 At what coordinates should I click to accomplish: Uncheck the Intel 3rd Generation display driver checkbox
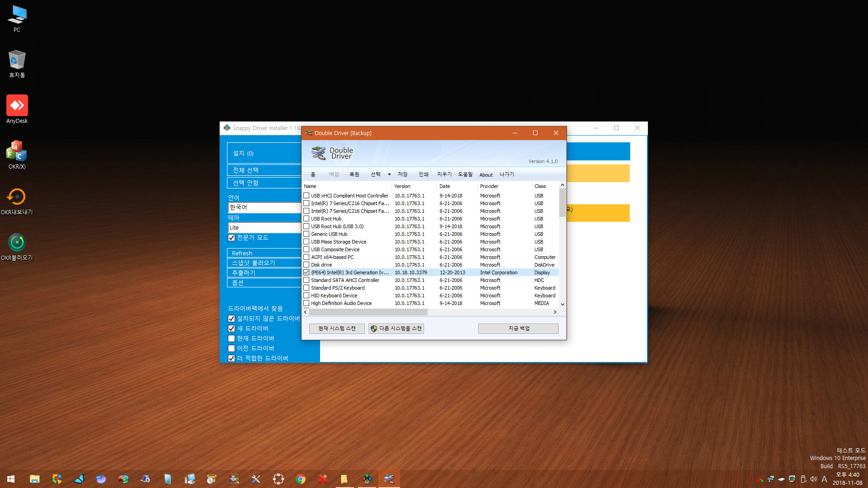pyautogui.click(x=307, y=272)
